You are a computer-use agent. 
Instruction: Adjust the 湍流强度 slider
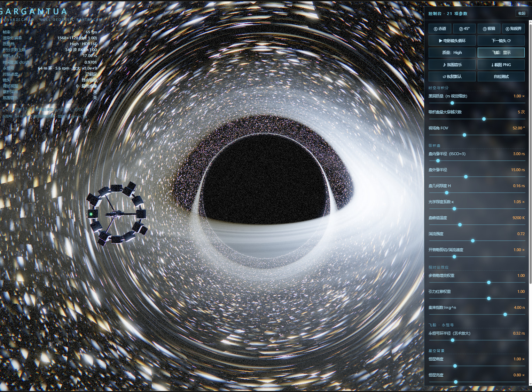(477, 241)
